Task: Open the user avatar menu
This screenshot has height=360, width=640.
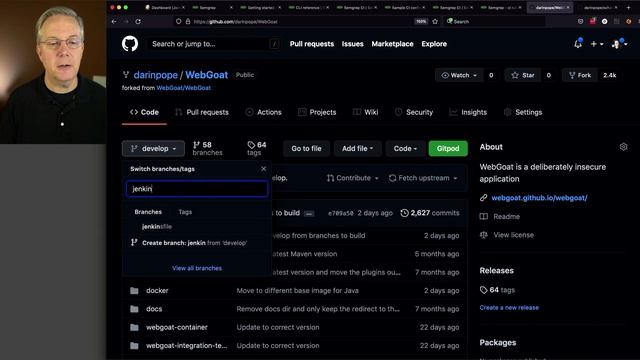Action: [619, 44]
